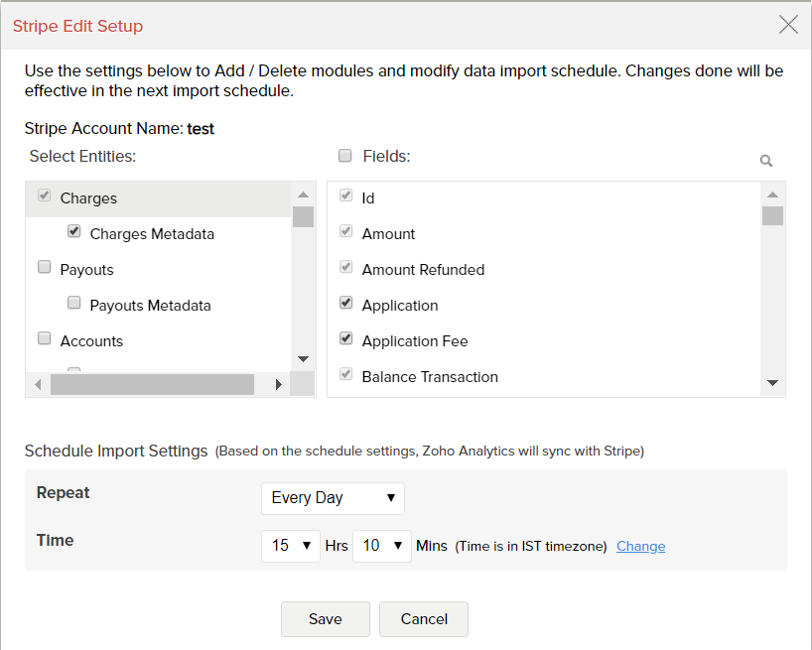Check the select-all Fields checkbox
This screenshot has height=650, width=812.
[345, 155]
